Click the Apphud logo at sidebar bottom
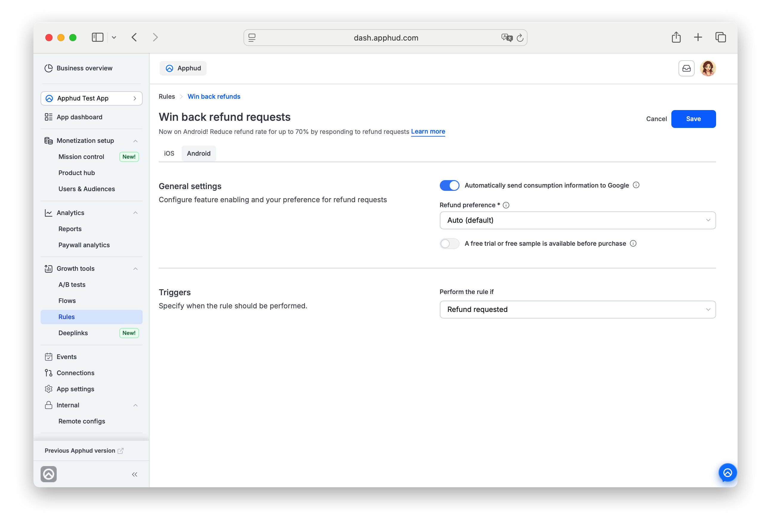This screenshot has width=771, height=532. pos(49,474)
